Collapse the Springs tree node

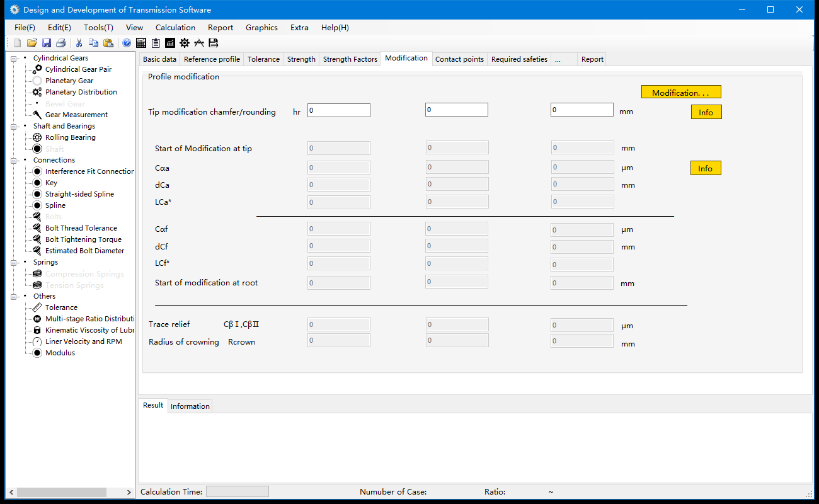(14, 262)
